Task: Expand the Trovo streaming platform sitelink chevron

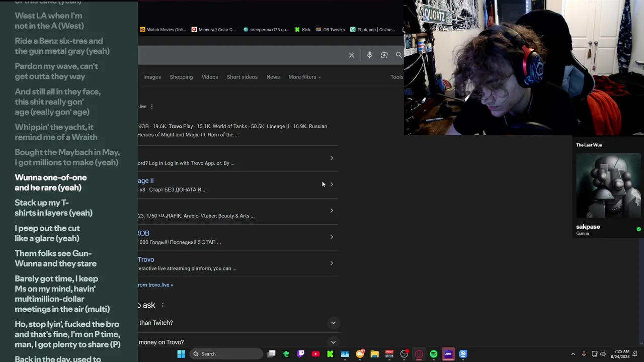Action: [332, 263]
